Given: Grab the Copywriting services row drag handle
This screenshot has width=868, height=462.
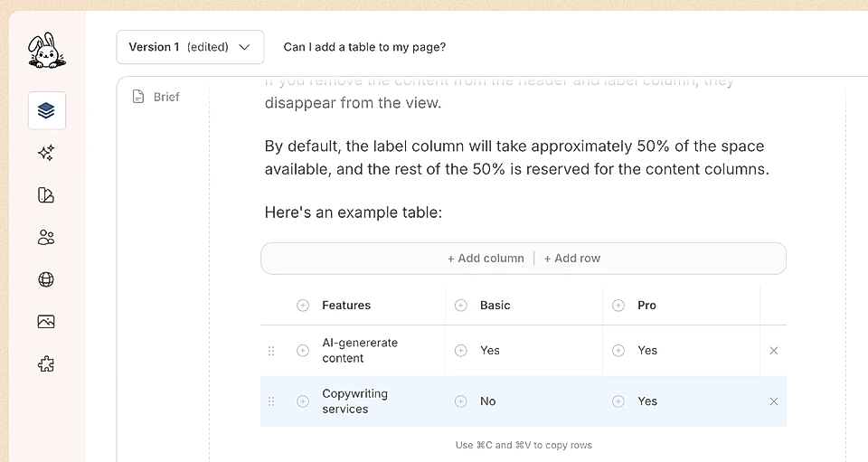Looking at the screenshot, I should pos(271,401).
